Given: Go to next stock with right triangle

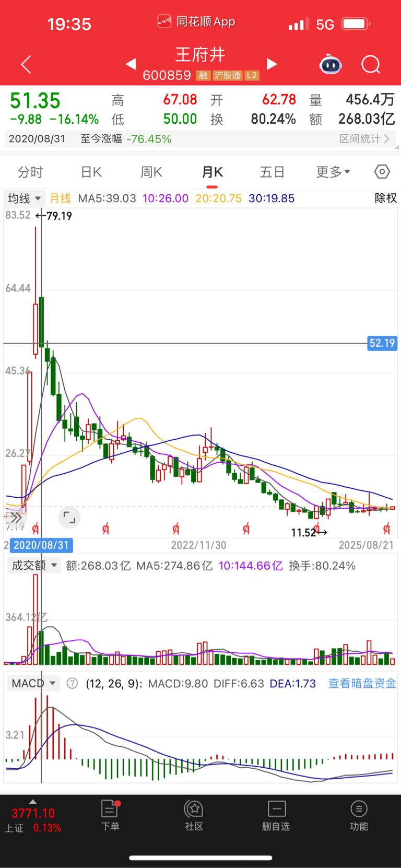Looking at the screenshot, I should coord(272,64).
